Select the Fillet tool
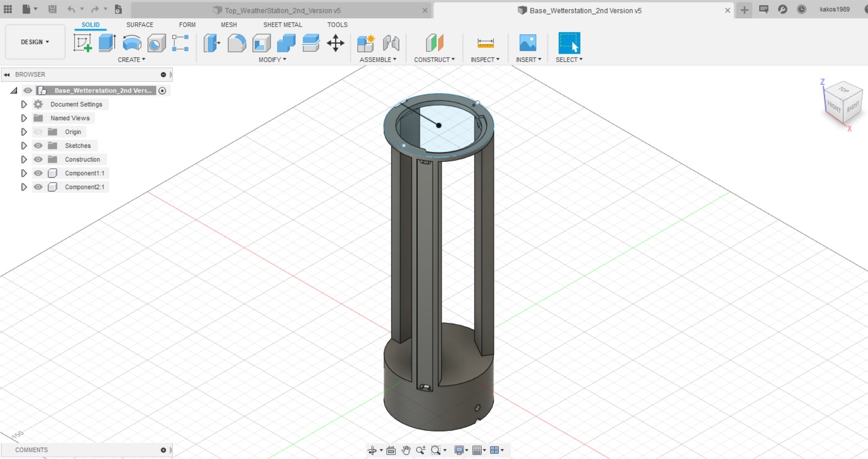The width and height of the screenshot is (868, 459). pyautogui.click(x=237, y=43)
